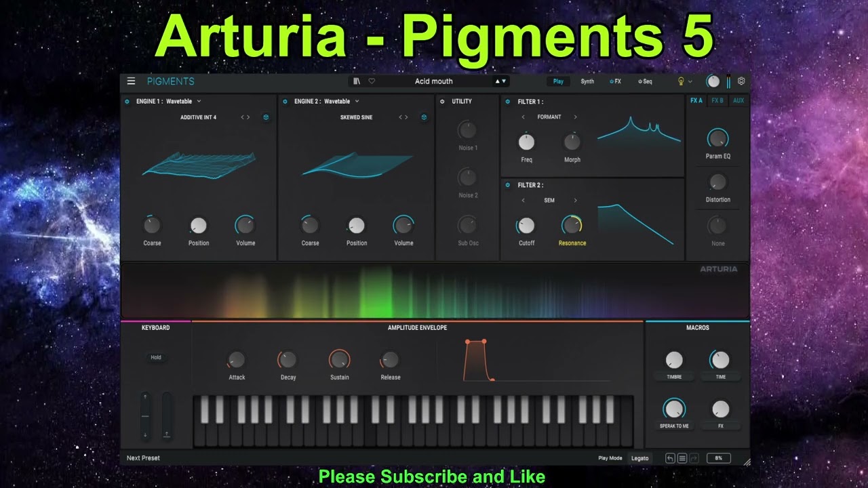Click the Filter 2 SEM response graph
868x488 pixels.
click(636, 224)
